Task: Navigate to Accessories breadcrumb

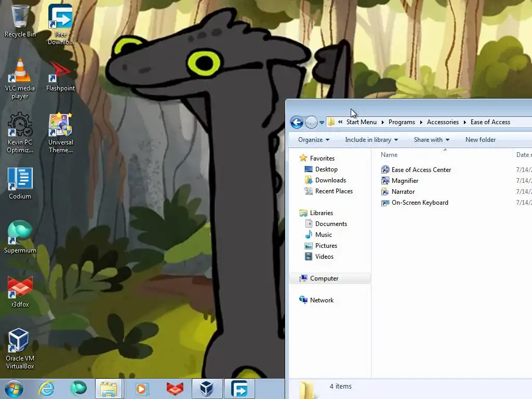Action: coord(443,122)
